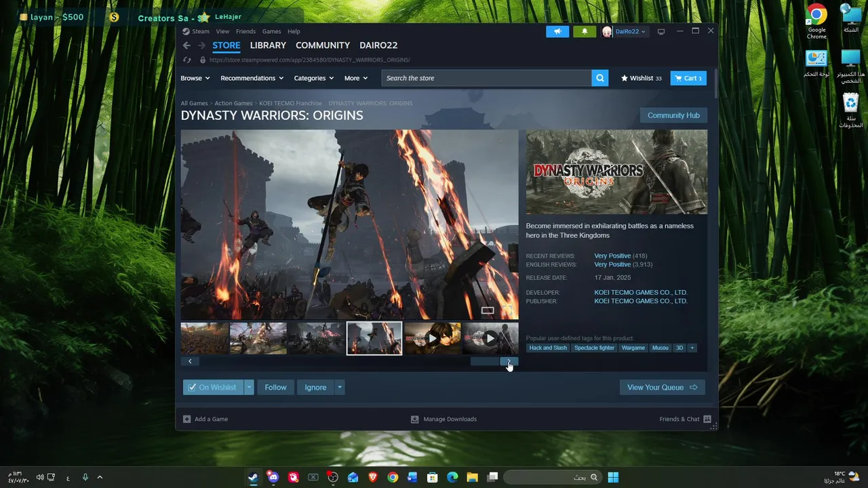Click the thumbnail strip right scroll arrow
The width and height of the screenshot is (868, 488).
(x=510, y=361)
